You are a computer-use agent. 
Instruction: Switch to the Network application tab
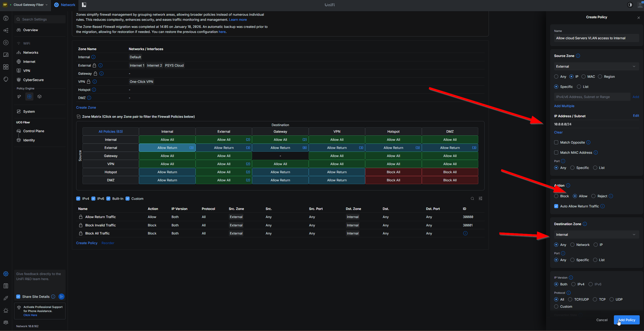pos(65,5)
